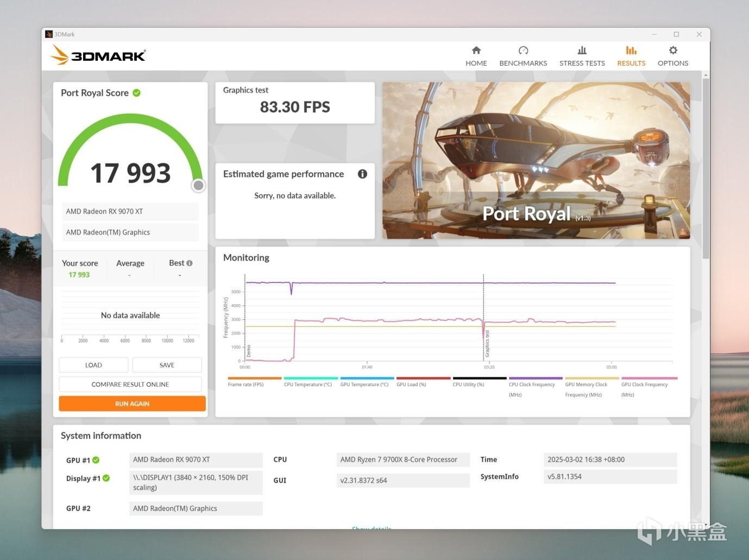Click the info icon beside Best
The width and height of the screenshot is (749, 560).
point(190,263)
